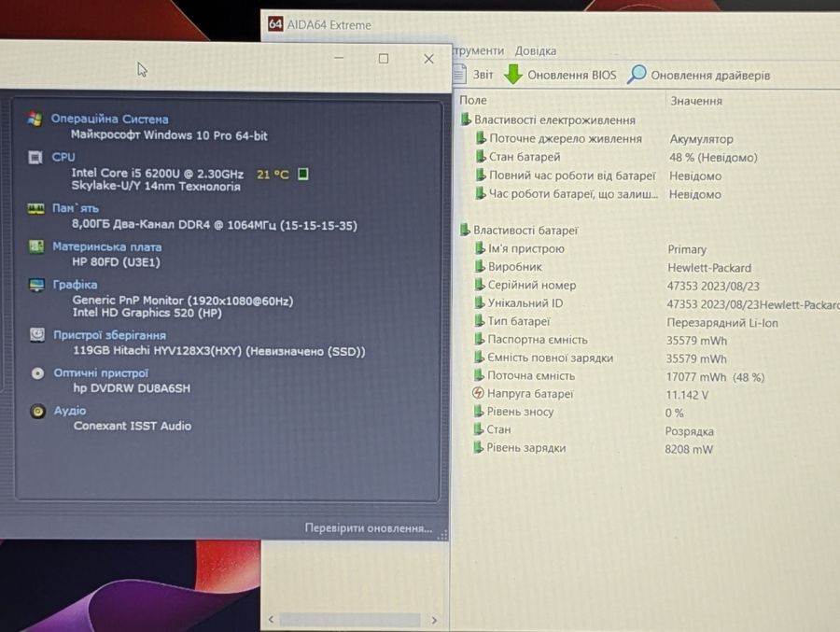Click the icon beside Серійний номер

(479, 285)
